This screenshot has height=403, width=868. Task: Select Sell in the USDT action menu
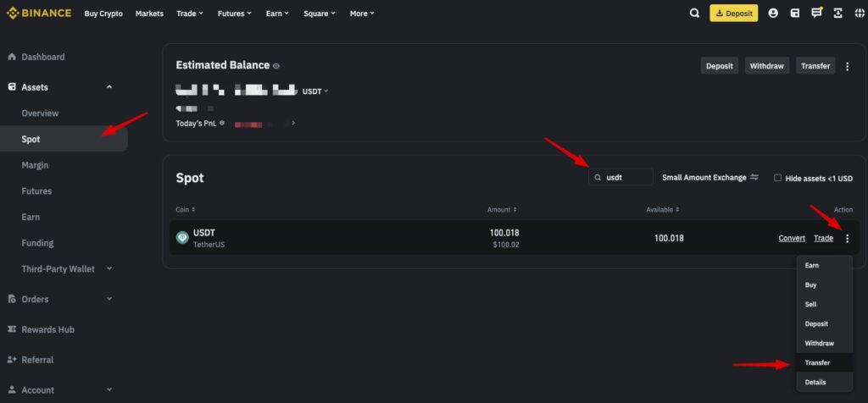824,304
